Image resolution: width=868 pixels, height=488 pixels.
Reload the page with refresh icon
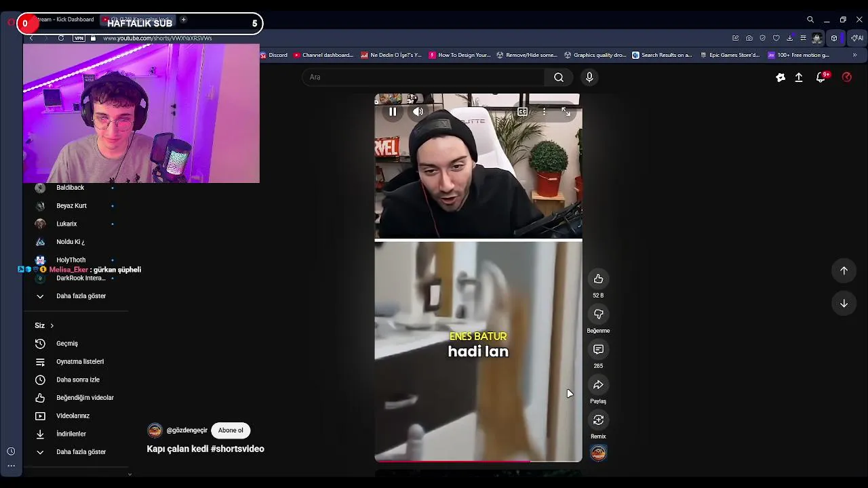click(61, 38)
